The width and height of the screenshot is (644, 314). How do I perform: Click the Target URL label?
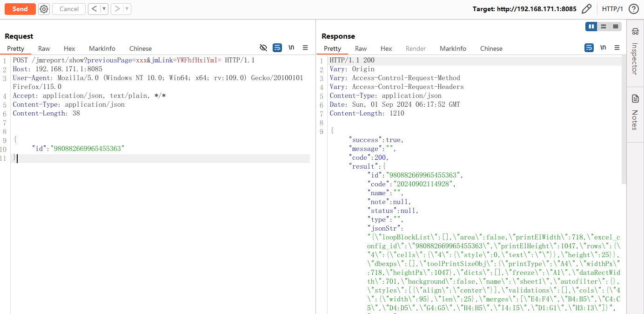pos(524,9)
